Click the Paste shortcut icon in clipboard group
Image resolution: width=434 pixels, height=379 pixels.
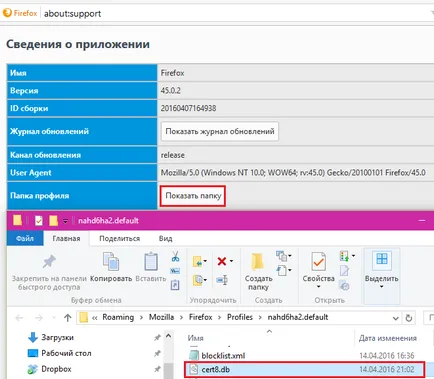[175, 285]
